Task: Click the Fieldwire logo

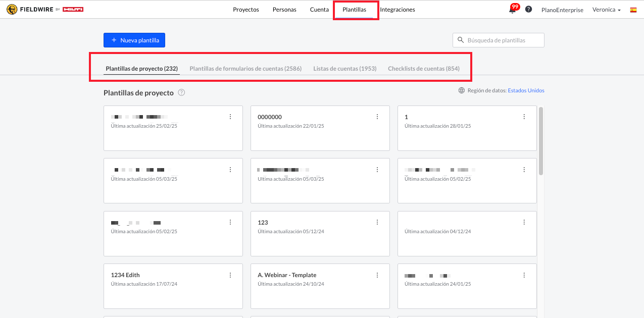Action: (44, 10)
